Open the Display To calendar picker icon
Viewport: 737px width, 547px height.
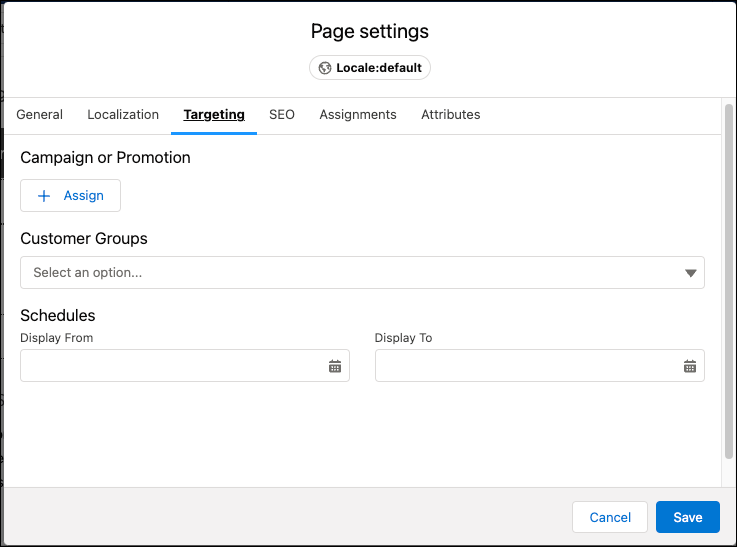(x=690, y=366)
